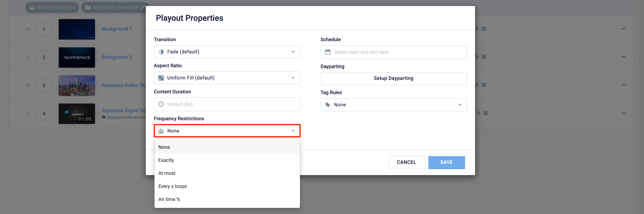
Task: Click order number box 4
Action: (44, 114)
